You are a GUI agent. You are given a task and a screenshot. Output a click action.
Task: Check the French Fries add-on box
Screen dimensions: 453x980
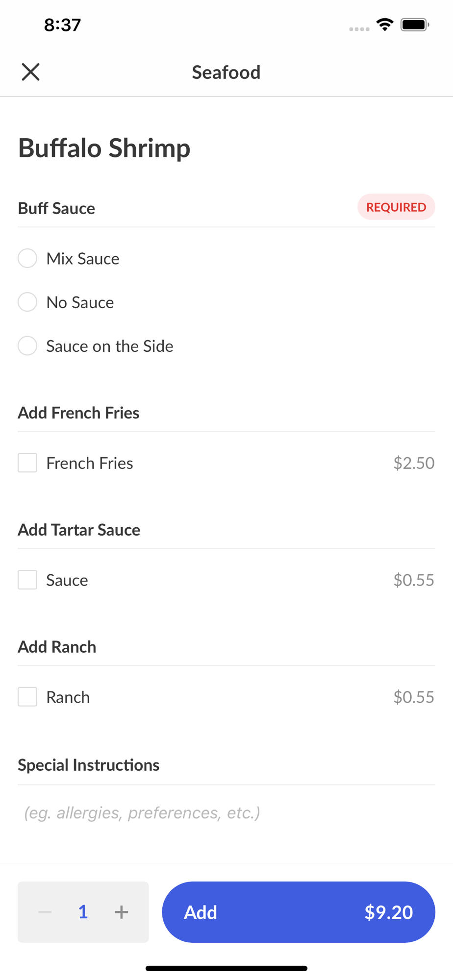[27, 463]
